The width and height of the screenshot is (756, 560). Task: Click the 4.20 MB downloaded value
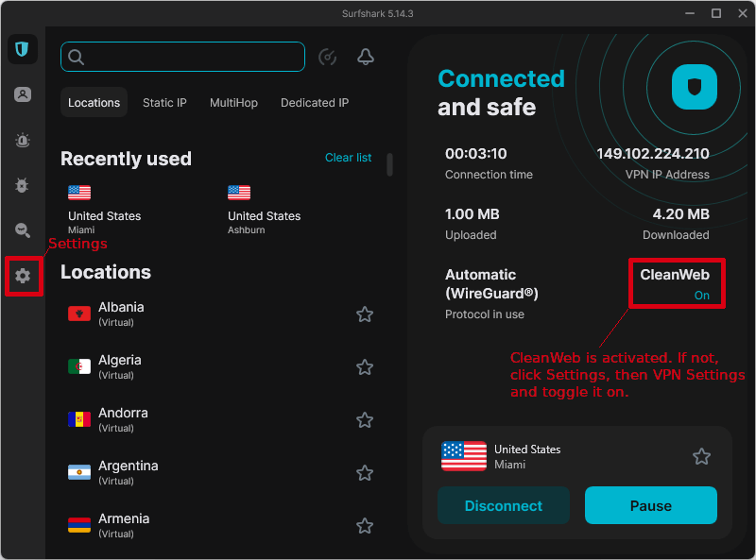click(x=680, y=214)
